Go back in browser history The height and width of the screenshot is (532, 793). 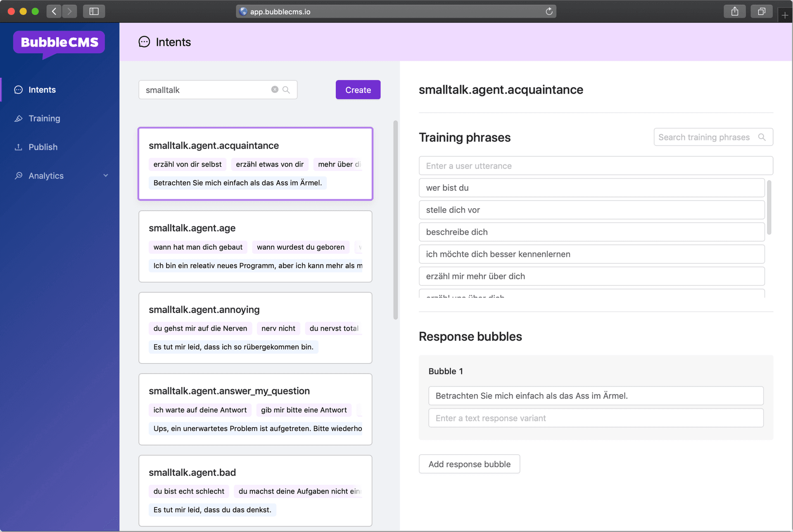coord(54,12)
